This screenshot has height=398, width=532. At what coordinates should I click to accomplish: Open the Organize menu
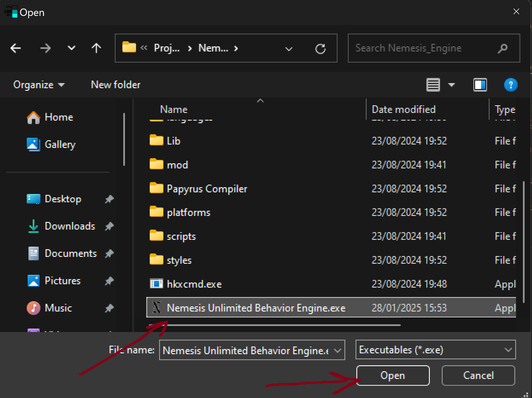pyautogui.click(x=39, y=85)
